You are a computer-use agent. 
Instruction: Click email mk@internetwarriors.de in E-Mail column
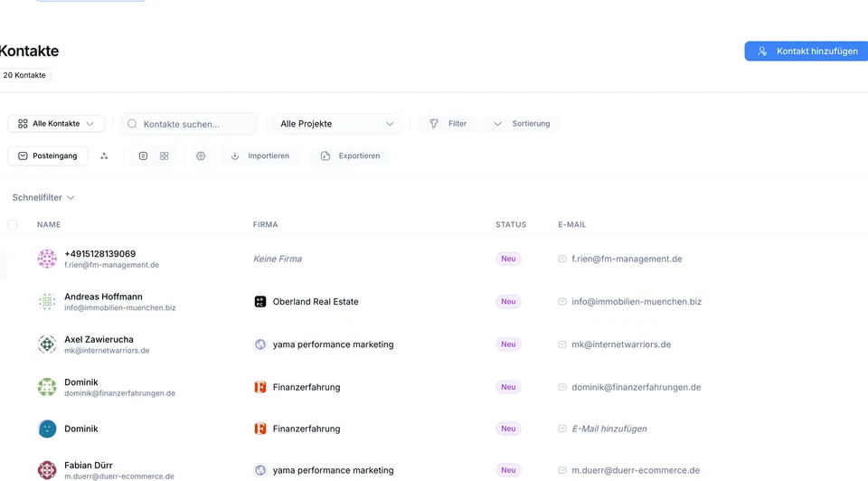621,344
